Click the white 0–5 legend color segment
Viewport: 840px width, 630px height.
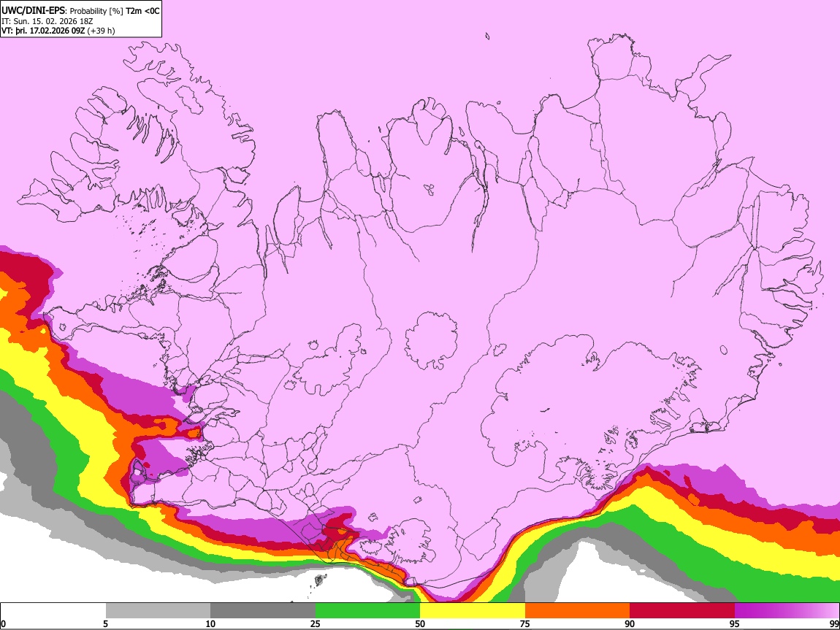pos(53,611)
